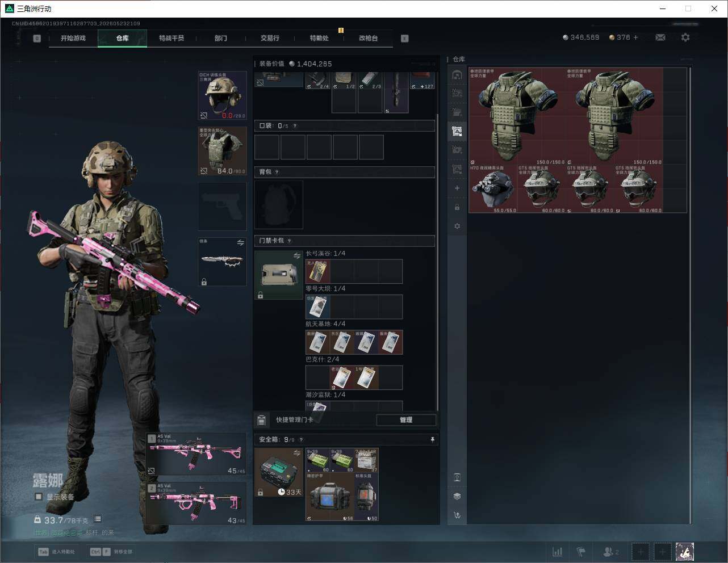Select the equipped body armor slot 84.0
The image size is (728, 563).
[223, 151]
